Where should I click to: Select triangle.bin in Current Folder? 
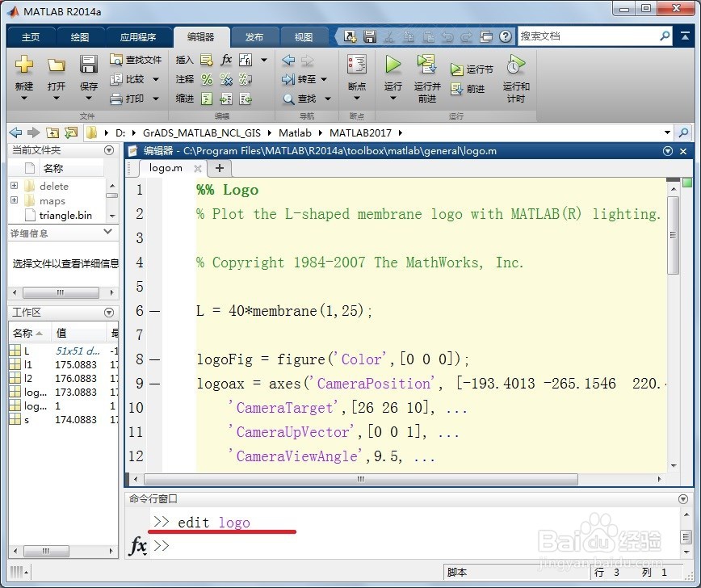click(x=65, y=216)
